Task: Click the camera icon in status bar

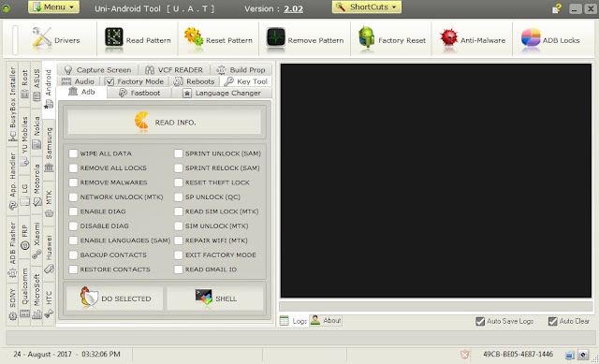Action: pyautogui.click(x=583, y=355)
